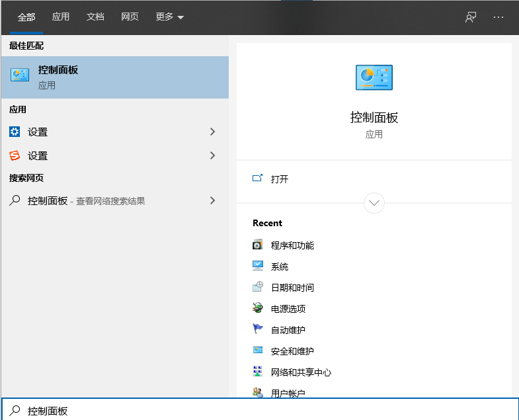
Task: Click the orange Sogou 设置 icon
Action: [x=15, y=155]
